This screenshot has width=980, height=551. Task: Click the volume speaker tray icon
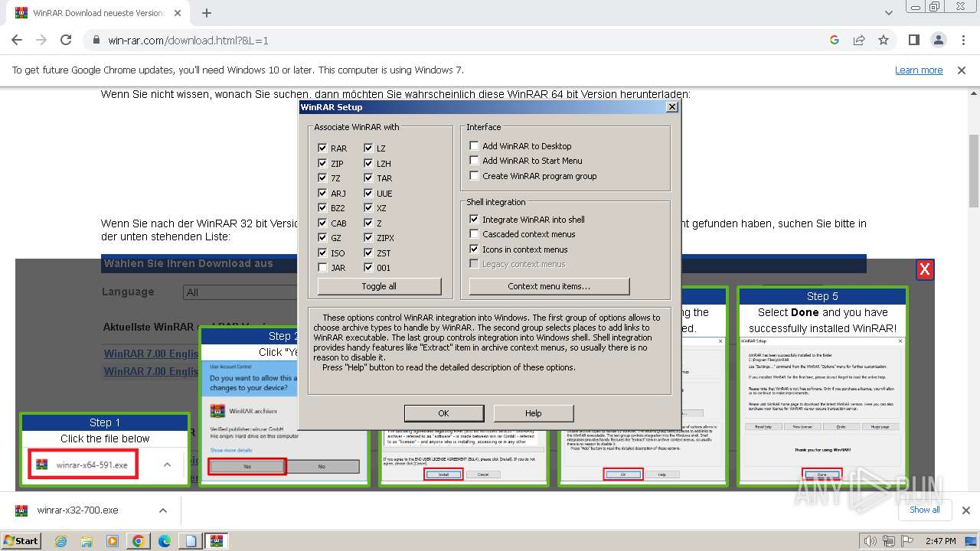pos(871,541)
